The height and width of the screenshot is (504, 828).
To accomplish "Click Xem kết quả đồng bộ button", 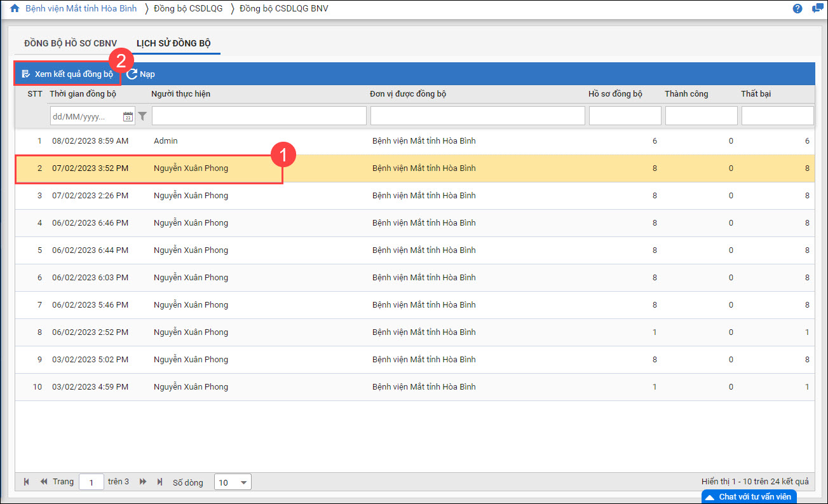I will tap(67, 74).
